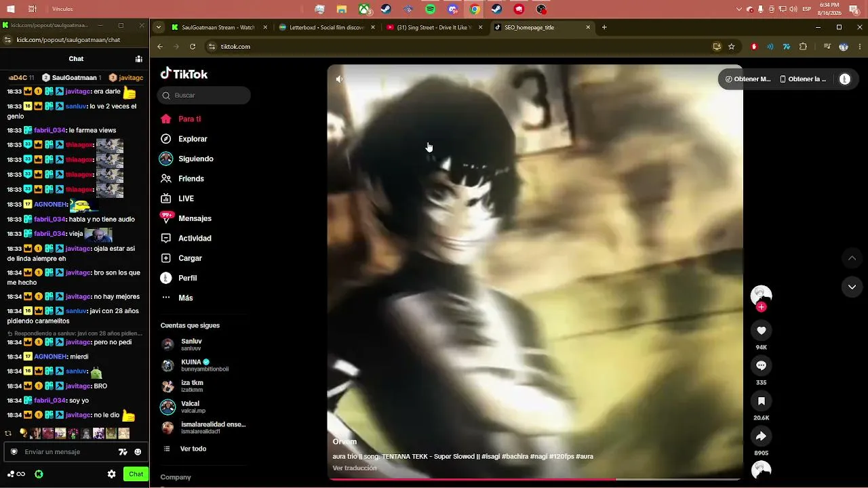Click the Obtener la ... app button
The width and height of the screenshot is (868, 488).
pyautogui.click(x=803, y=79)
